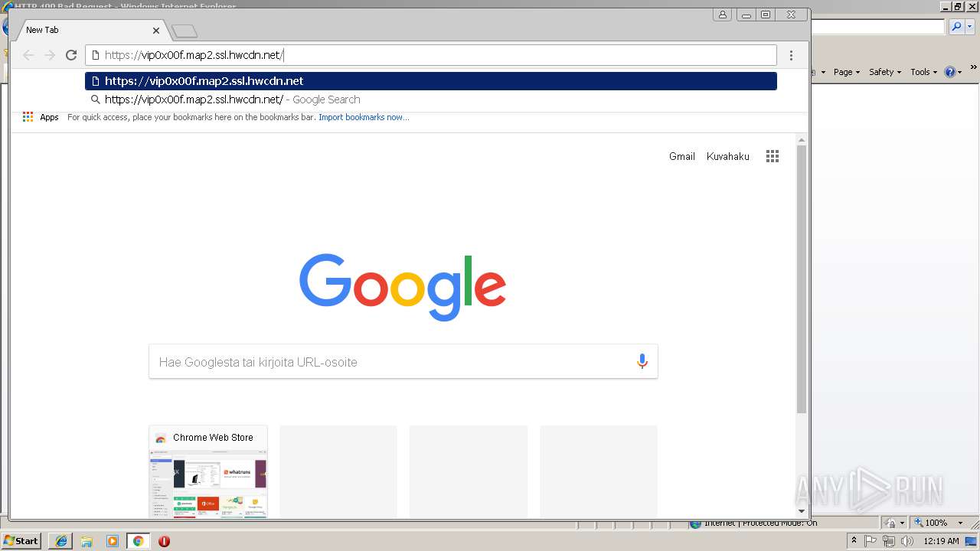
Task: Click the Chrome forward arrow
Action: (50, 55)
